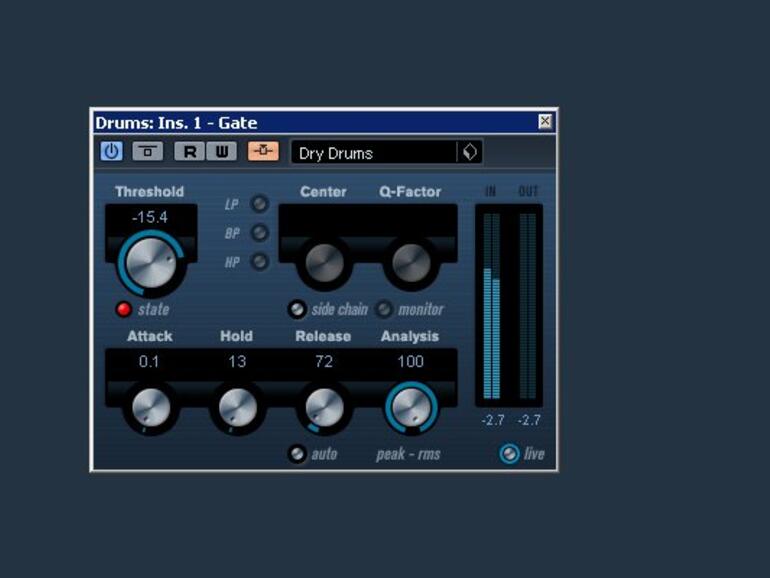Screen dimensions: 770x578
Task: Click the IN peak value -2.7
Action: click(x=493, y=420)
